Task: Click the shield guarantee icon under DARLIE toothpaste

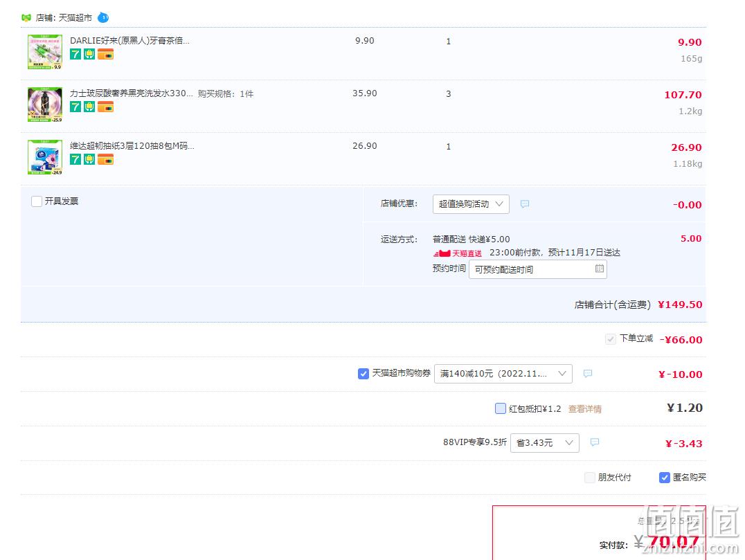Action: point(89,54)
